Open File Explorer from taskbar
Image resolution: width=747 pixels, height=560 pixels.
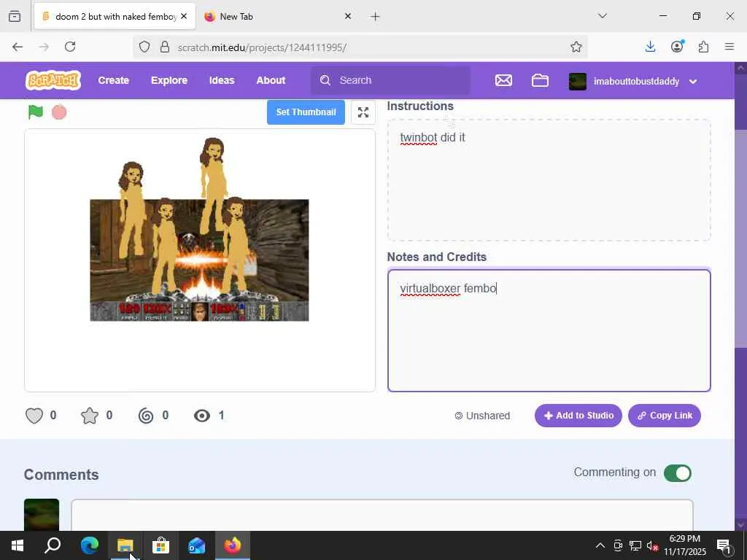[x=125, y=545]
